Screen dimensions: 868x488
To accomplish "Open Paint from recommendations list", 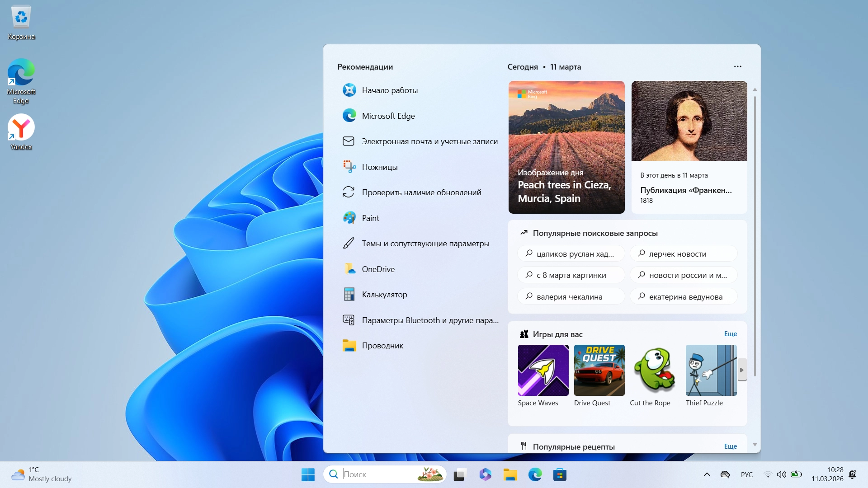I will pos(370,218).
